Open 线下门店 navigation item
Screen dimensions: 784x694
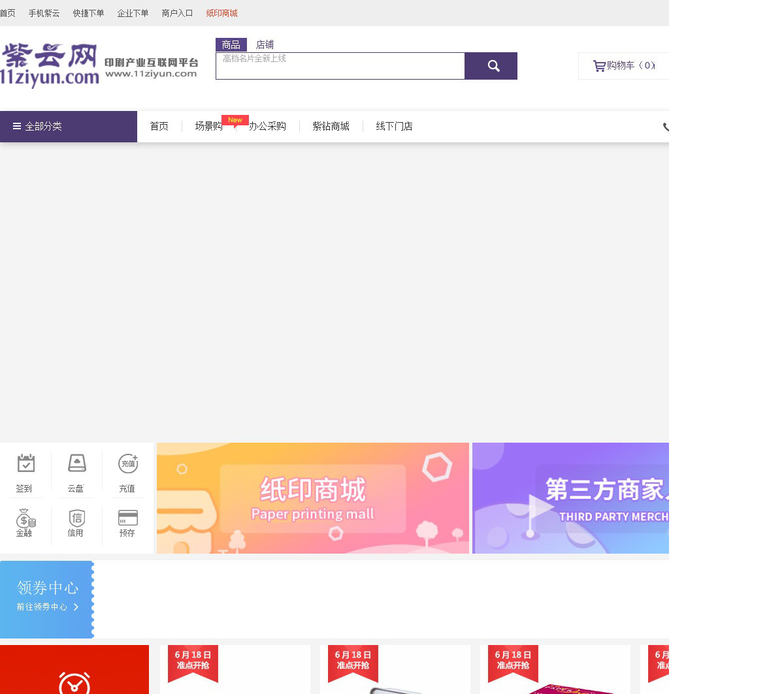point(394,127)
